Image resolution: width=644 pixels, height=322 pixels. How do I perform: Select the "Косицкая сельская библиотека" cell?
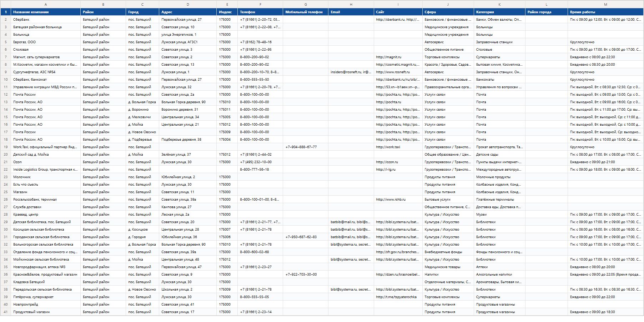(46, 230)
